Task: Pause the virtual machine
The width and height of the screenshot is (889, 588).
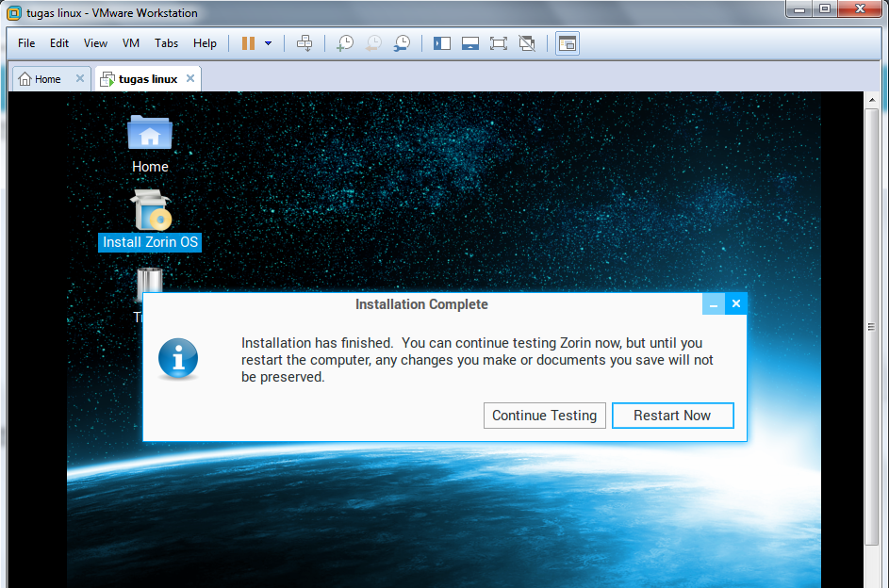Action: coord(248,43)
